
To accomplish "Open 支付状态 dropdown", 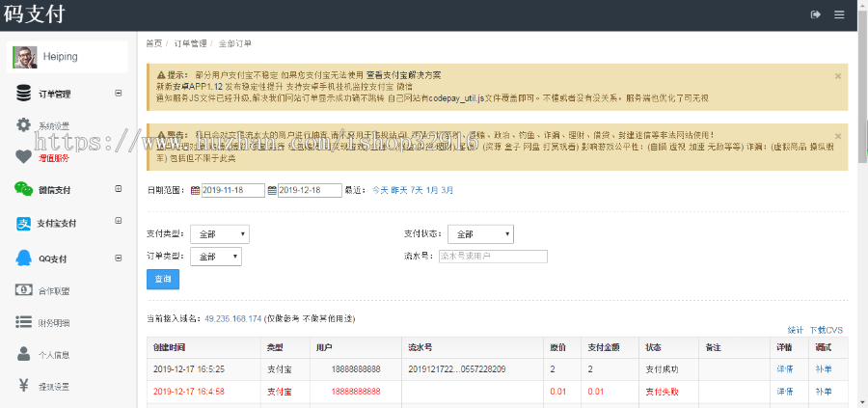I will pos(480,234).
